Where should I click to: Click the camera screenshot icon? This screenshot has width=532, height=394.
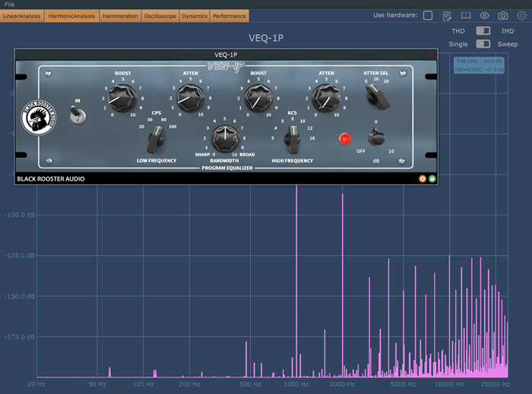(503, 15)
